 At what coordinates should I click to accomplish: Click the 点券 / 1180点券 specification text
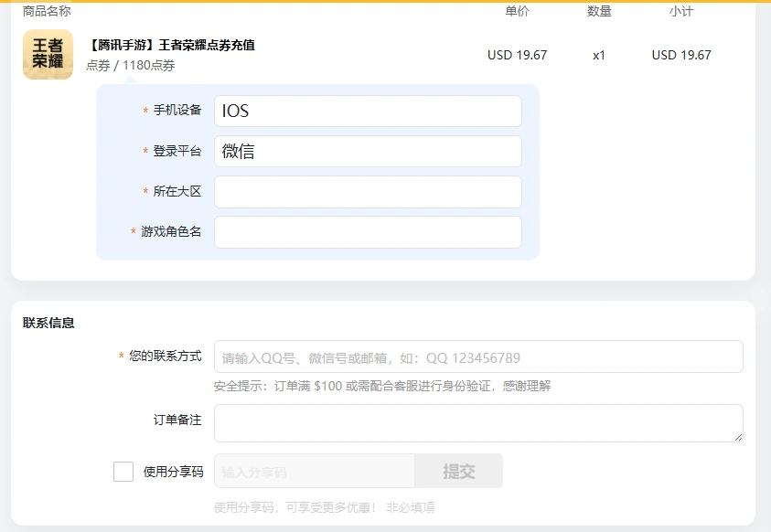click(x=130, y=65)
